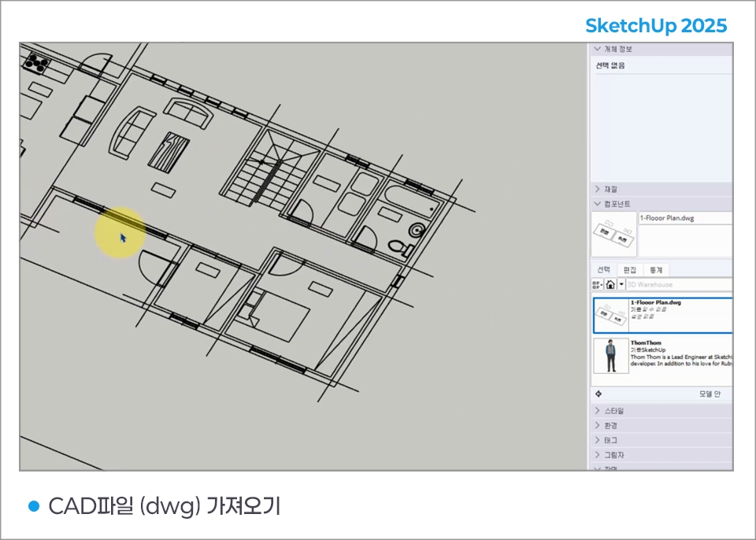
Task: Expand the 스타일 panel
Action: click(x=661, y=411)
